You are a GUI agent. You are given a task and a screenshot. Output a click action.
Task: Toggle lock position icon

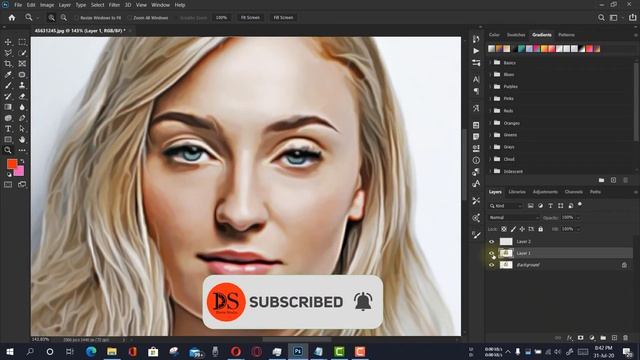[x=522, y=229]
